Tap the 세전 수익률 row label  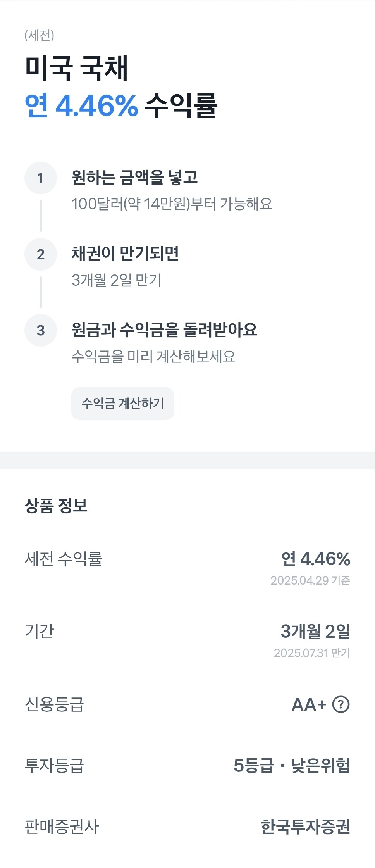[63, 559]
